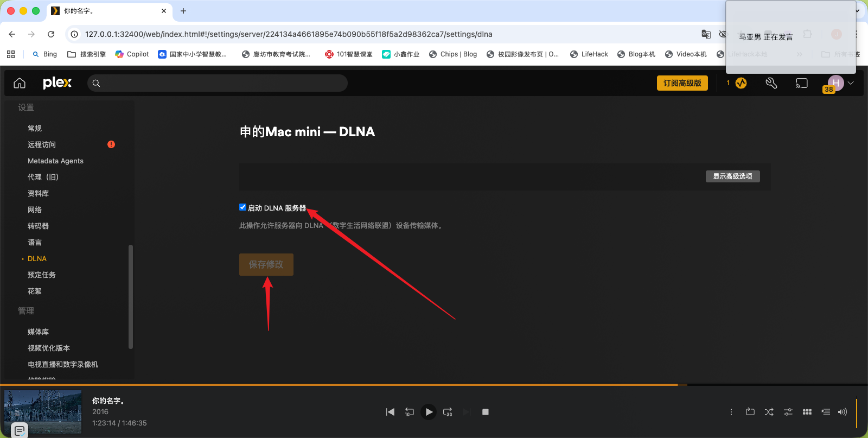The width and height of the screenshot is (868, 438).
Task: Play the current video
Action: coord(429,412)
